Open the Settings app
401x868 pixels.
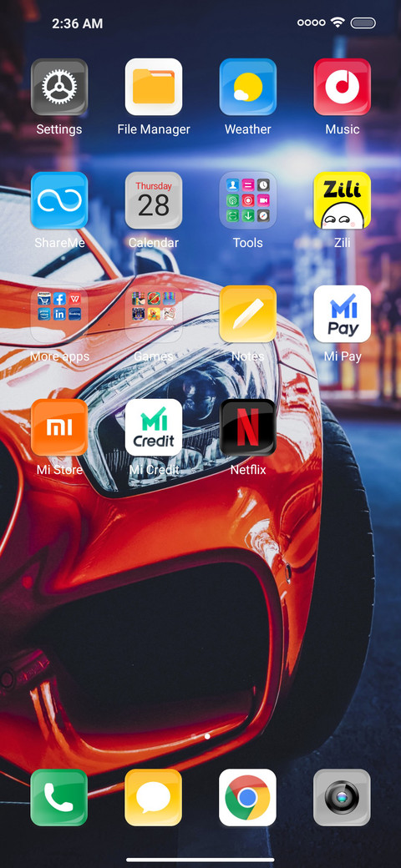click(x=59, y=87)
